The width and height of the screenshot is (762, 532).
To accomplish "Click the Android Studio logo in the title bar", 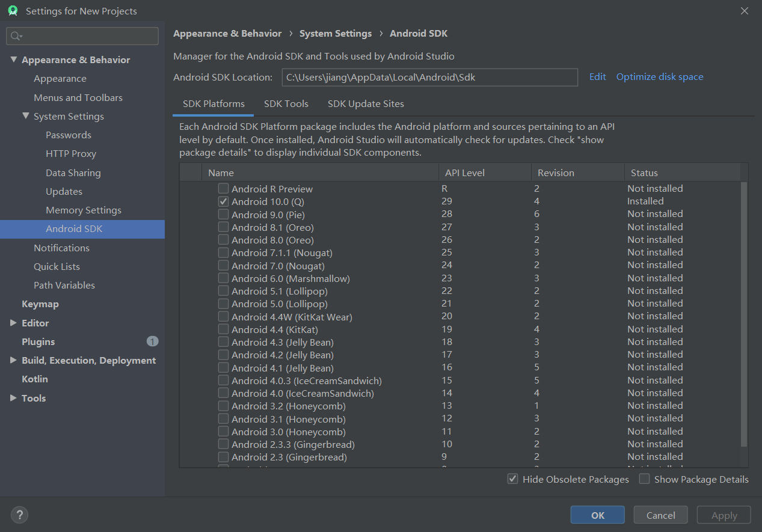I will click(x=13, y=10).
